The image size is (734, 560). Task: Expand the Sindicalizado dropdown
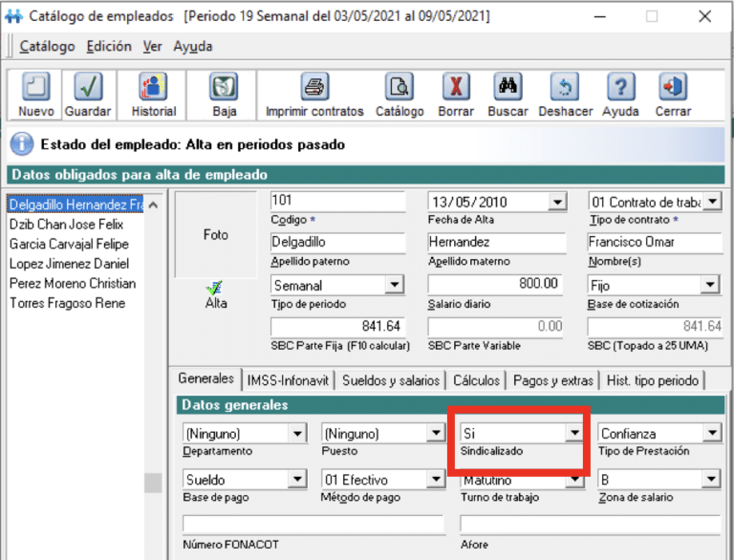[574, 433]
